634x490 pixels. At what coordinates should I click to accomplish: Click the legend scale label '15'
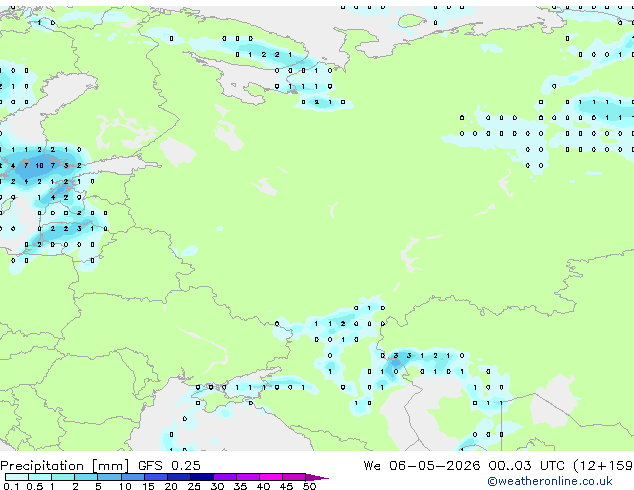(148, 486)
